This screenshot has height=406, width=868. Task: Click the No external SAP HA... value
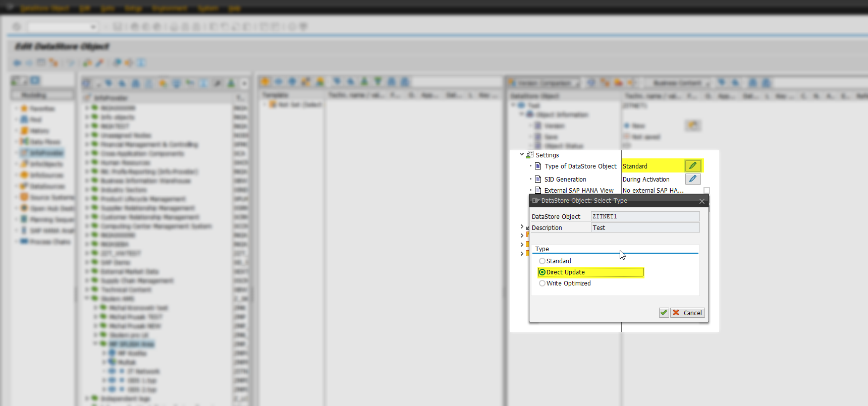[653, 191]
